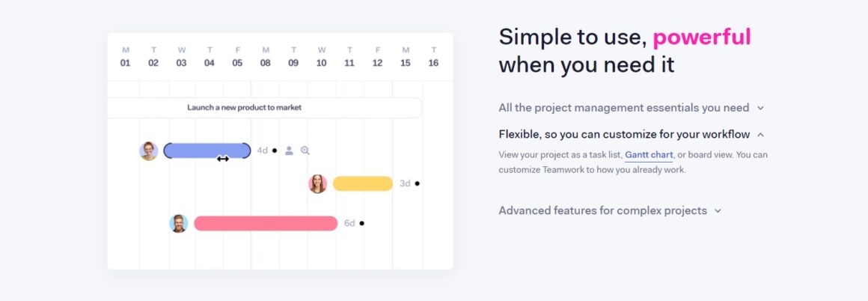Image resolution: width=868 pixels, height=301 pixels.
Task: Select the pink 6-day task bar
Action: click(x=266, y=223)
